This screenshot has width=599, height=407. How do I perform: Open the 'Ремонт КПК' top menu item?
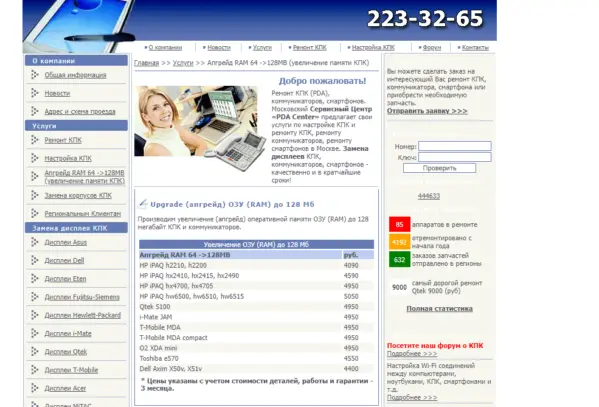coord(309,48)
